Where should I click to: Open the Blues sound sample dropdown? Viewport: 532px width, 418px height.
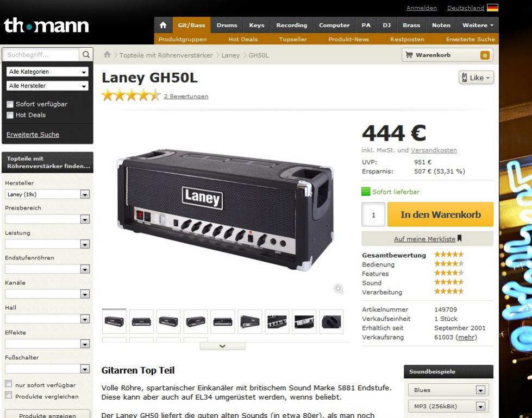point(448,390)
